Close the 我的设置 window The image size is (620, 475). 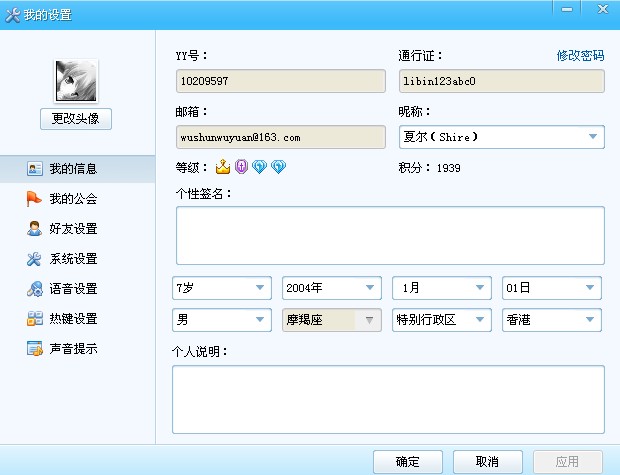(602, 9)
